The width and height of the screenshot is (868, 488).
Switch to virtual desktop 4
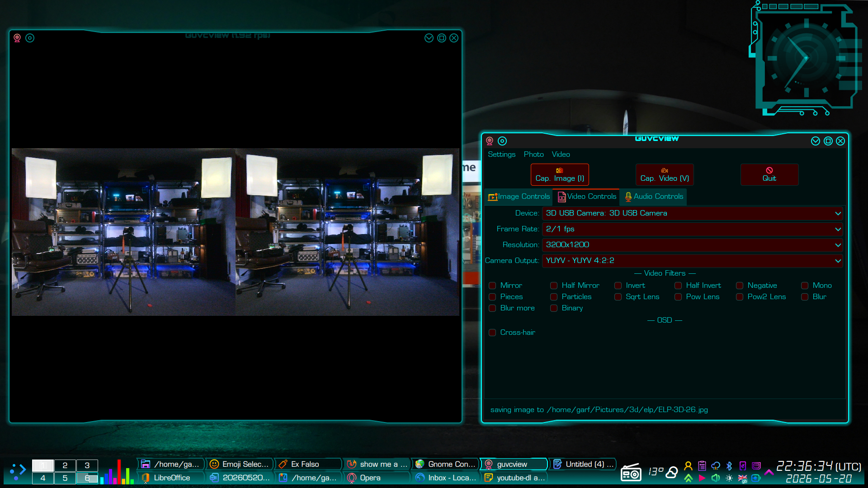point(43,478)
